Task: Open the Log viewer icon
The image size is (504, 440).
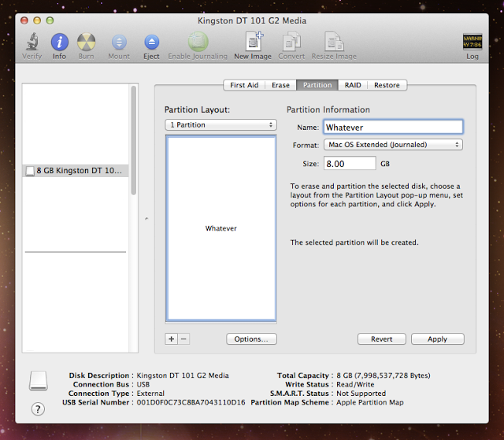Action: click(x=472, y=42)
